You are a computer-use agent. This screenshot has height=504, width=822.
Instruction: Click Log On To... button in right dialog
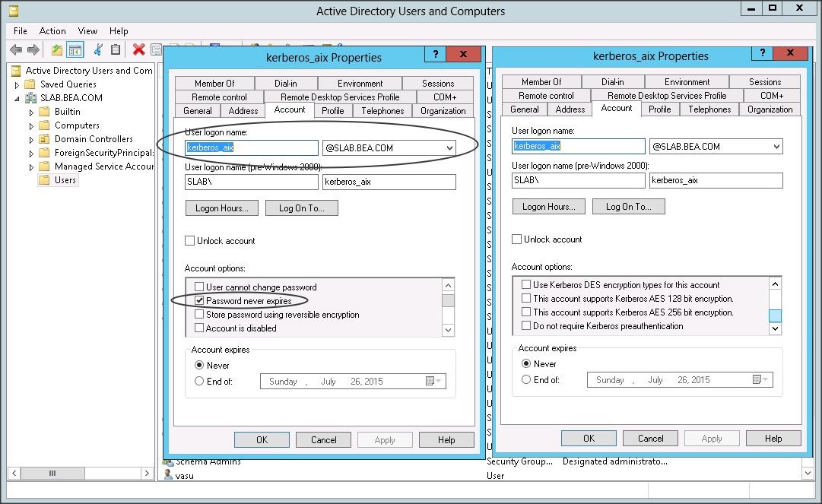tap(629, 207)
